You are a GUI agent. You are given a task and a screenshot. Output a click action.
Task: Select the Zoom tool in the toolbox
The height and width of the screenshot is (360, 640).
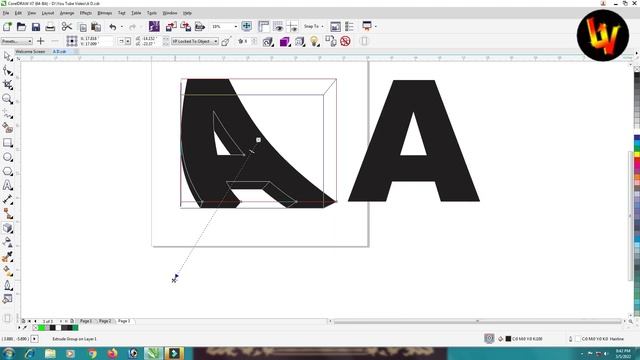pos(7,99)
